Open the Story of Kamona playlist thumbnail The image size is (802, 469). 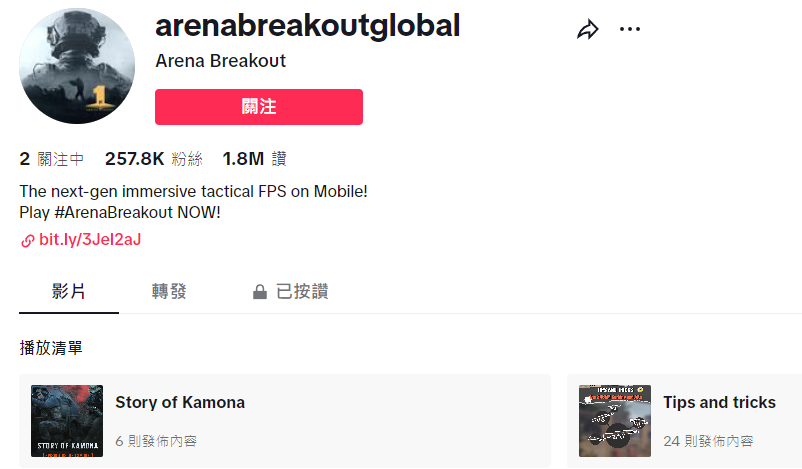(67, 421)
